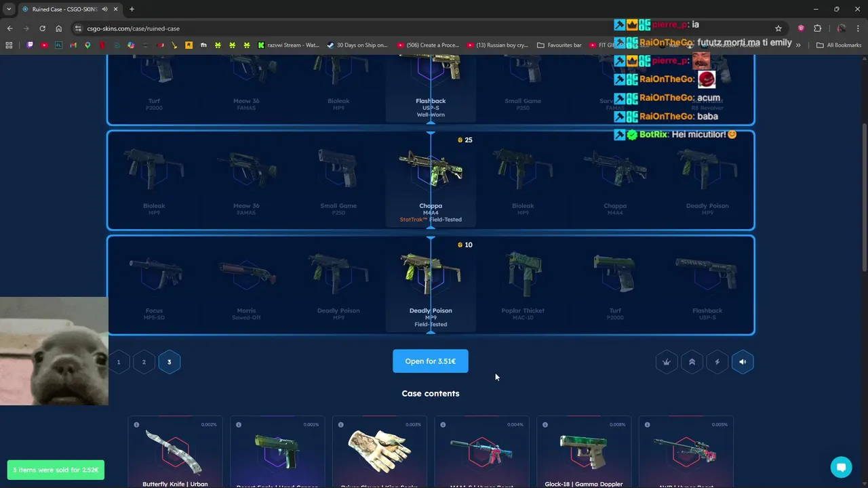Open the Glock-18 | Gamma Doppler item card
The image size is (868, 488).
click(584, 452)
